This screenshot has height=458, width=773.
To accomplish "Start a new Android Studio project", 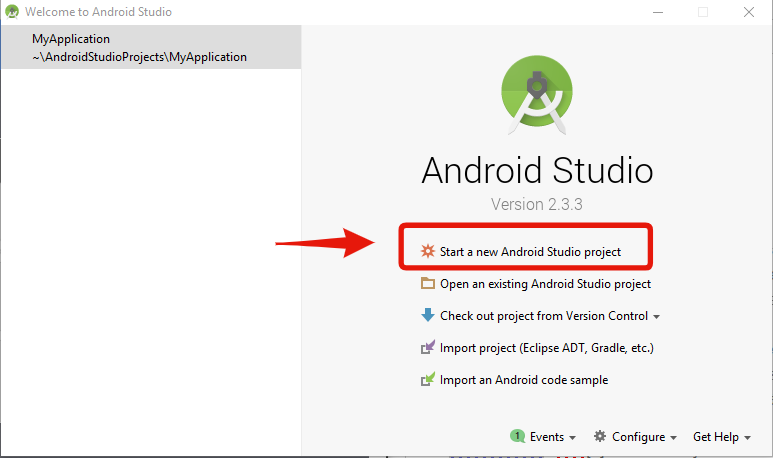I will [530, 252].
